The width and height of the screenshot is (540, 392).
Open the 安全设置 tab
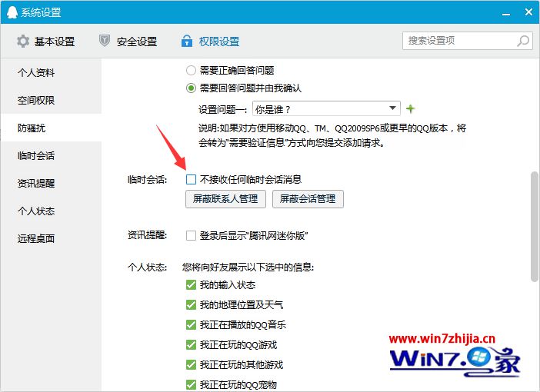click(x=128, y=42)
